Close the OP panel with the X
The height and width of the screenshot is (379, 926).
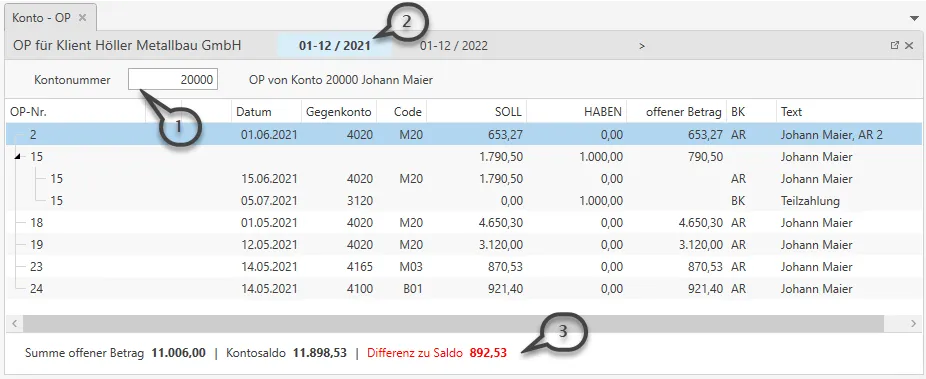909,45
